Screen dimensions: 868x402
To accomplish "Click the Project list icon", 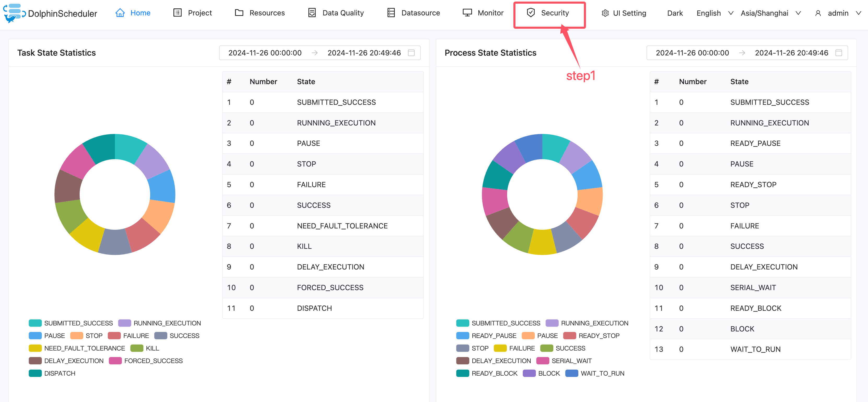I will tap(177, 13).
